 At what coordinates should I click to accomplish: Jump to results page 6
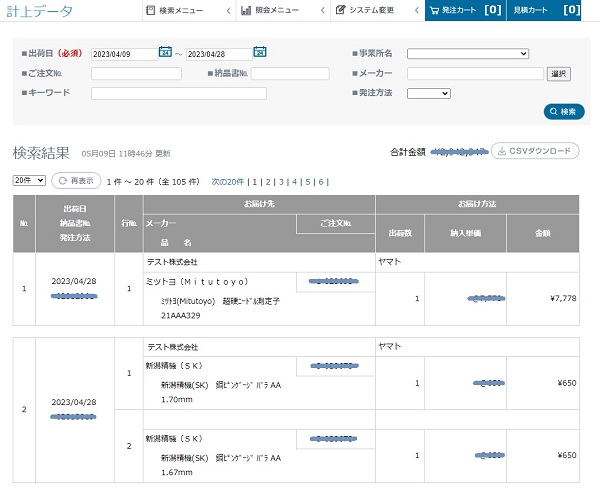322,182
